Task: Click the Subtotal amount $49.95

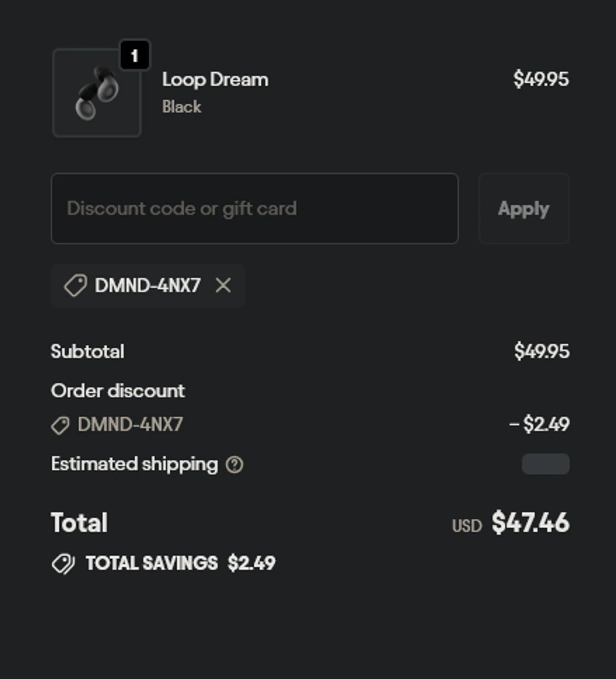Action: pos(541,351)
